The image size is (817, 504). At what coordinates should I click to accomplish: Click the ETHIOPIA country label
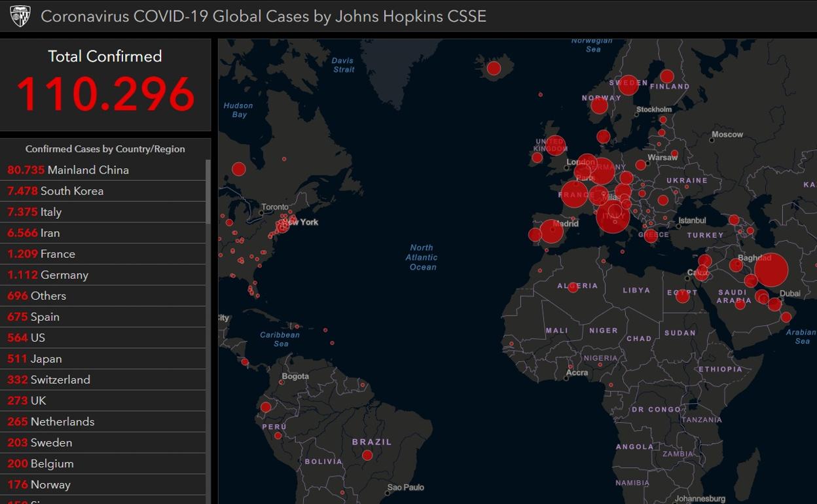[x=720, y=369]
